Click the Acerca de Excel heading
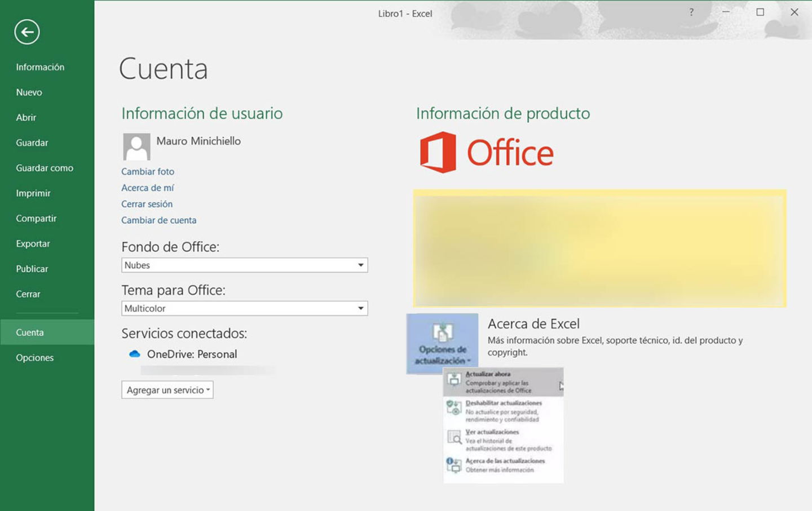 pyautogui.click(x=533, y=324)
